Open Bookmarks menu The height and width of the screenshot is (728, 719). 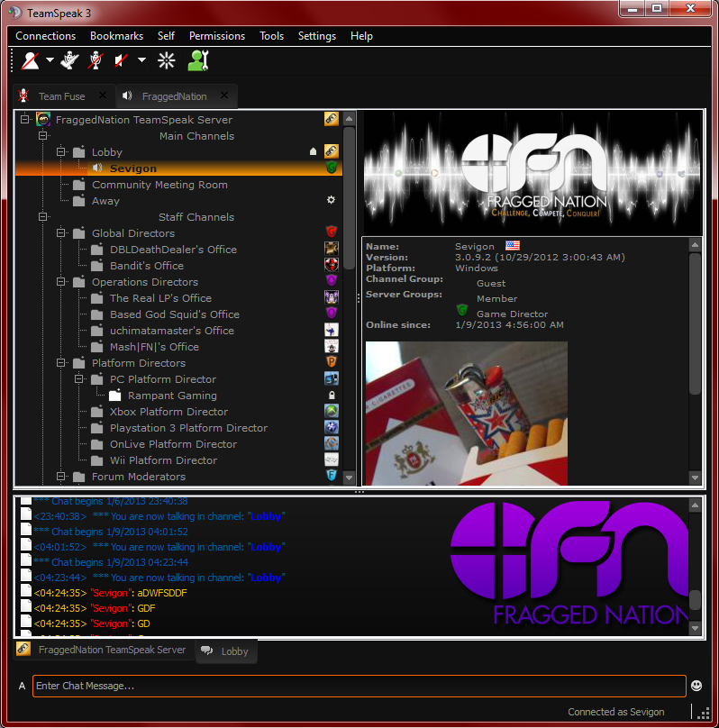tap(116, 36)
